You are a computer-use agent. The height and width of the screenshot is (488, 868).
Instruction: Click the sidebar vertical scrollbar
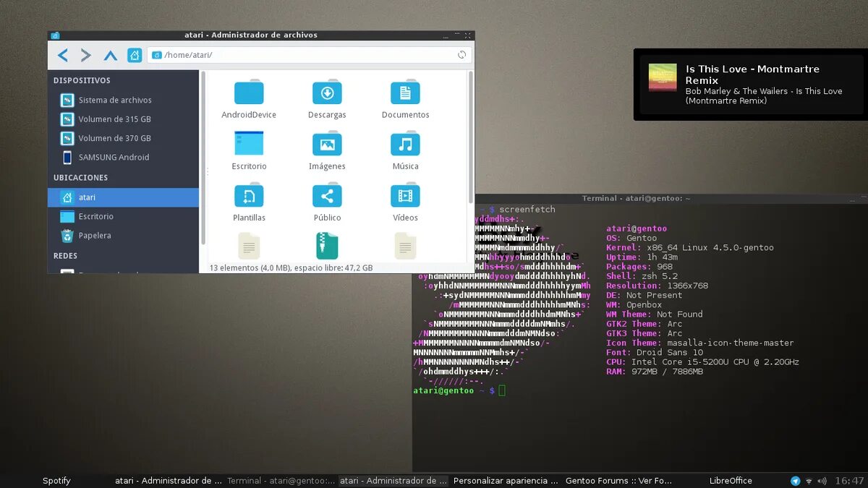[x=203, y=158]
